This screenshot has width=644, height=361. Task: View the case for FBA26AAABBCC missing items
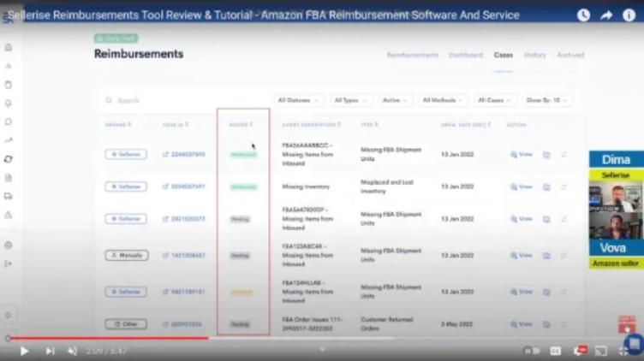(522, 154)
